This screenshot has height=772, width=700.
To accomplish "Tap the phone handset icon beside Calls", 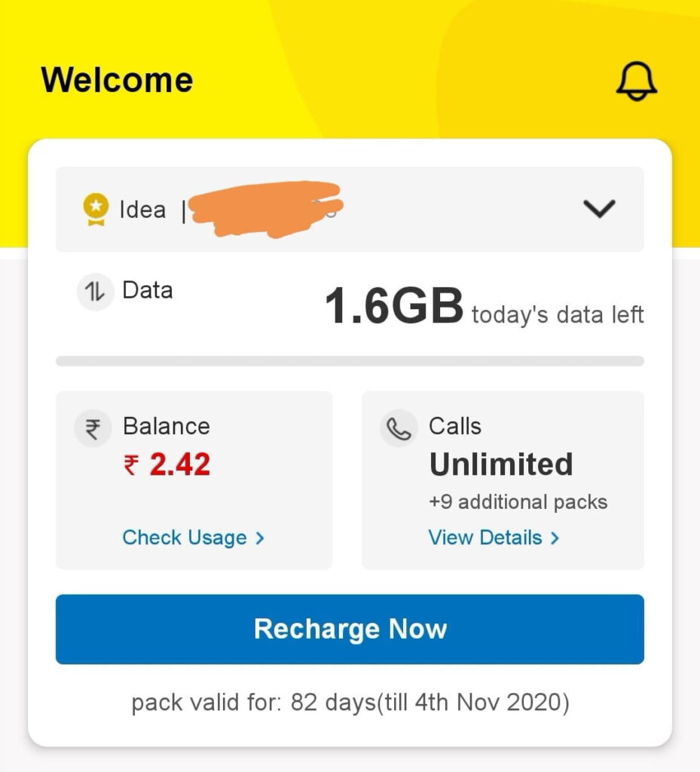I will tap(399, 428).
